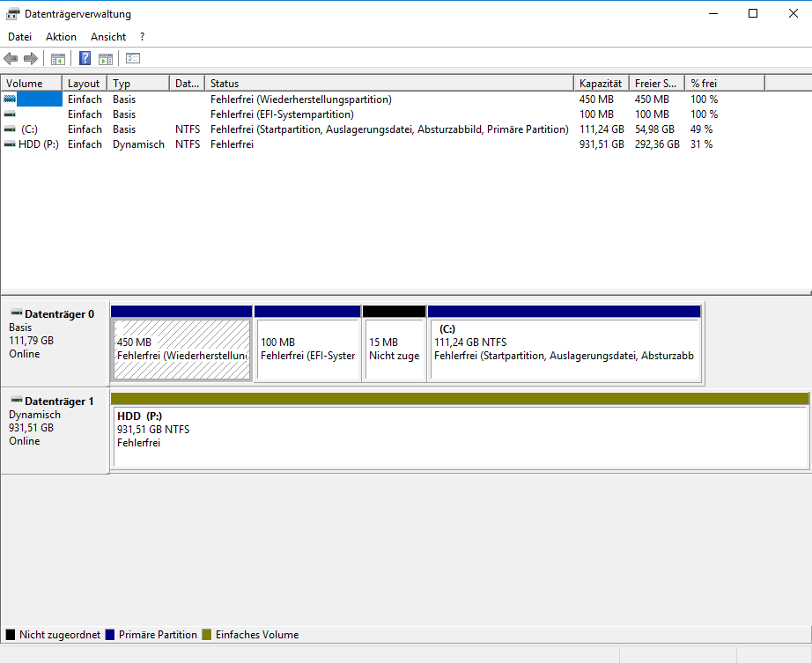Screen dimensions: 812x663
Task: Toggle the console tree toolbar icon
Action: [x=58, y=58]
